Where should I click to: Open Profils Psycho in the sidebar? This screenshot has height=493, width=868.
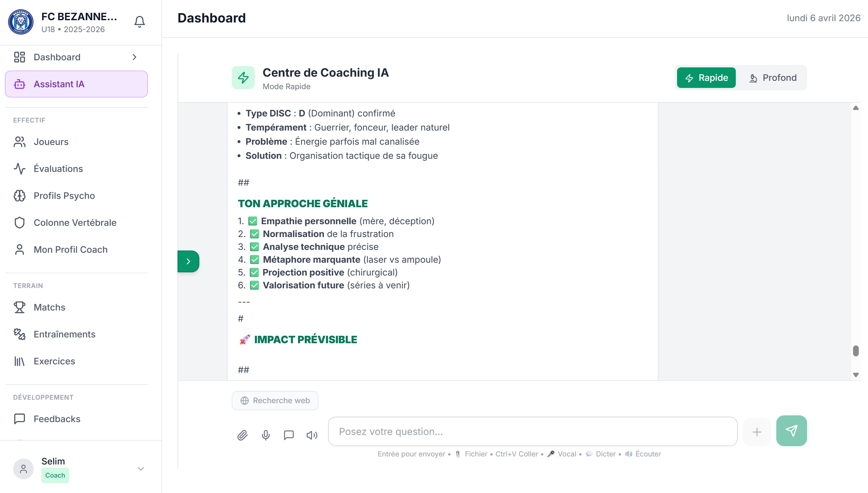[64, 196]
